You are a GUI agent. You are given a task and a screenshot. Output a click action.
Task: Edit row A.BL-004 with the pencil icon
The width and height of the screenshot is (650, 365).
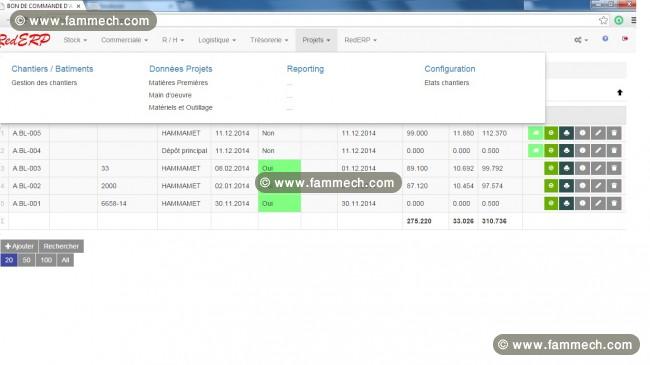(x=598, y=151)
